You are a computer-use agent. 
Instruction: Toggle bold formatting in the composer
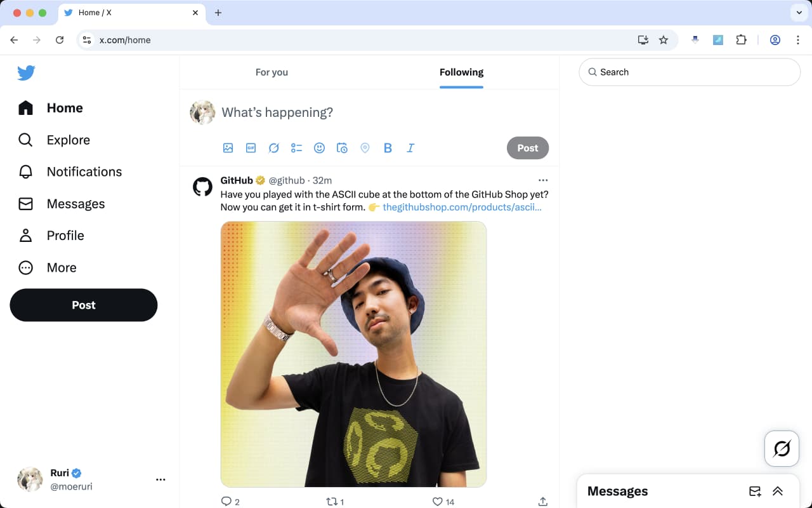388,148
